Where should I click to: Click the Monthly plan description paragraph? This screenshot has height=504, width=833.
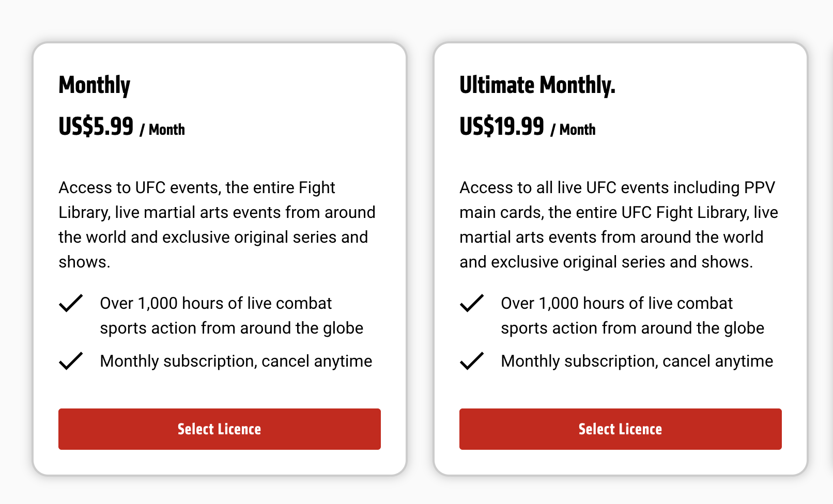[x=217, y=225]
